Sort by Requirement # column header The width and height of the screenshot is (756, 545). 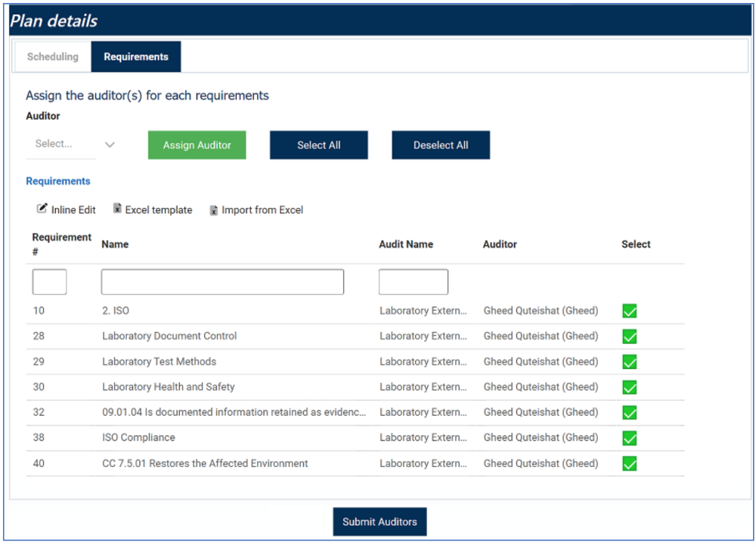tap(61, 244)
